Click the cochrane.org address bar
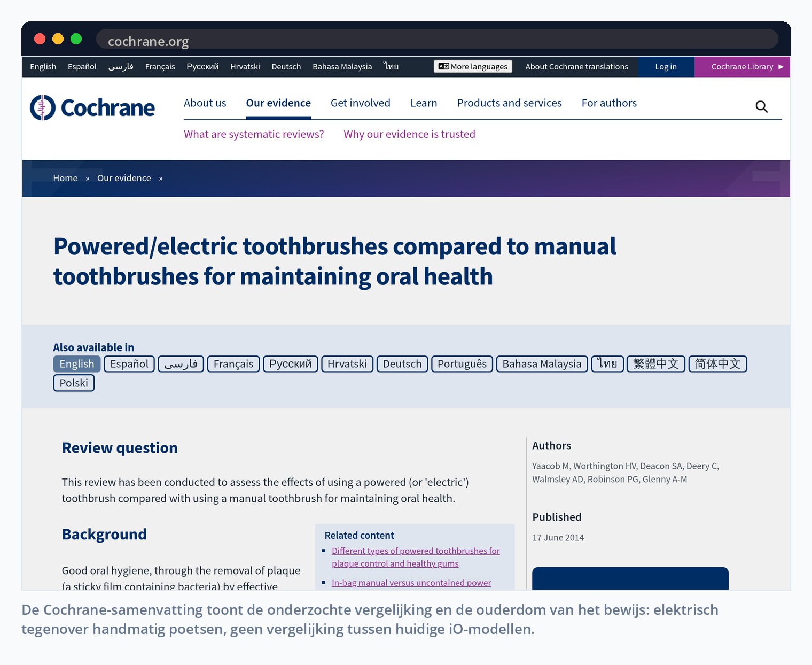 coord(437,39)
